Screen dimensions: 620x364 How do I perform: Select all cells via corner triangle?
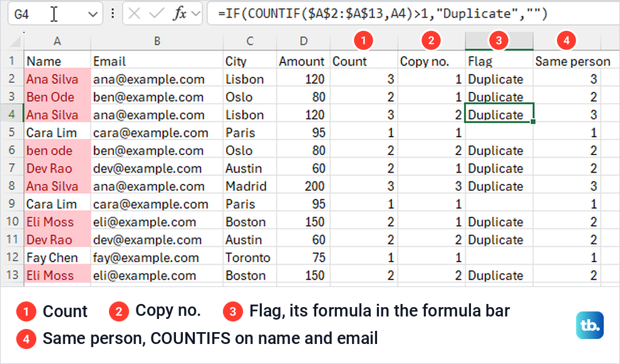pos(14,41)
